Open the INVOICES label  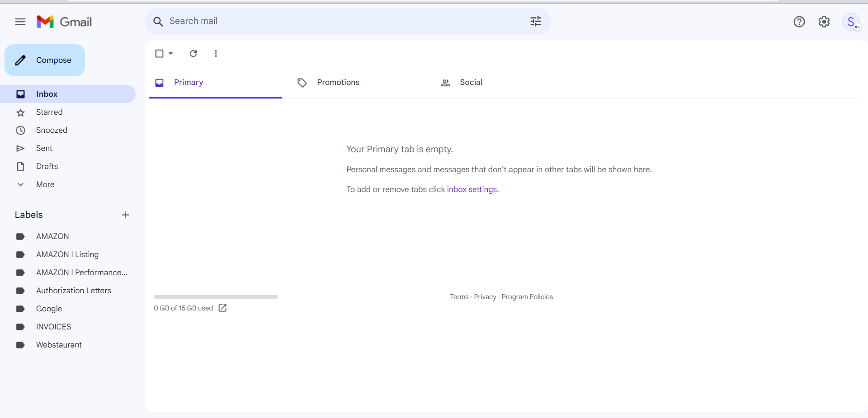(68, 327)
